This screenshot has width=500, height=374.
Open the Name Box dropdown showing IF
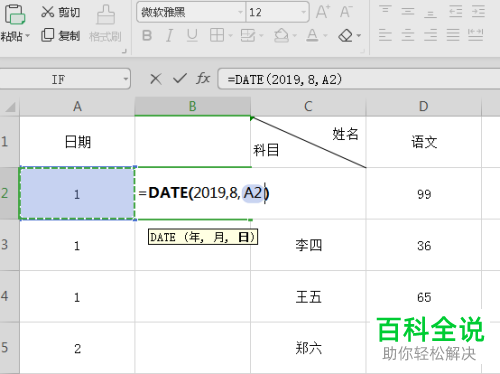(125, 79)
